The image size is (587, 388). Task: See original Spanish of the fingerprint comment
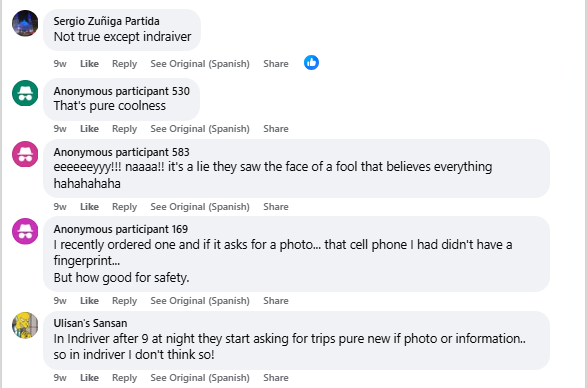[200, 300]
